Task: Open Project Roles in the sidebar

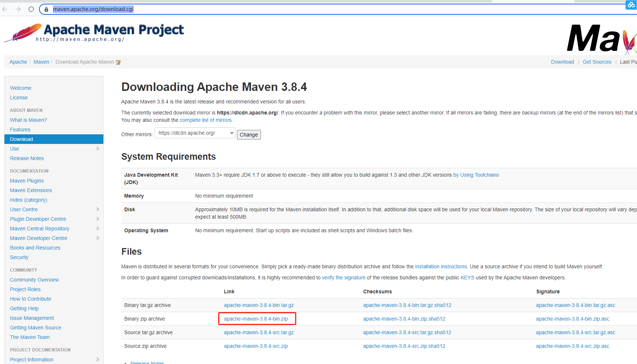Action: coord(25,289)
